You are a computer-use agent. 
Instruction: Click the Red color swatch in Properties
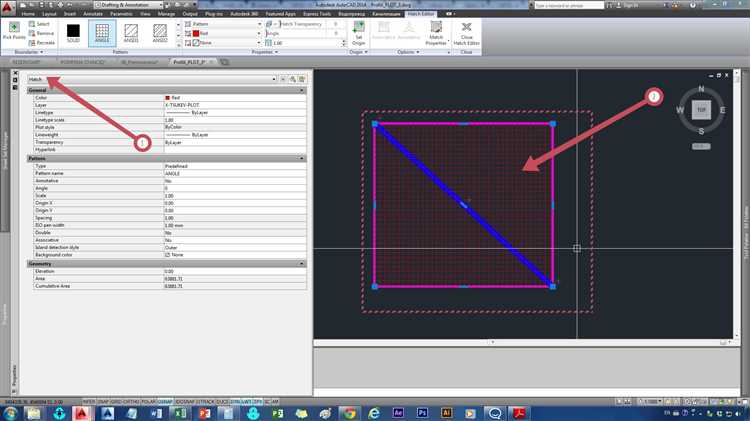pyautogui.click(x=168, y=97)
